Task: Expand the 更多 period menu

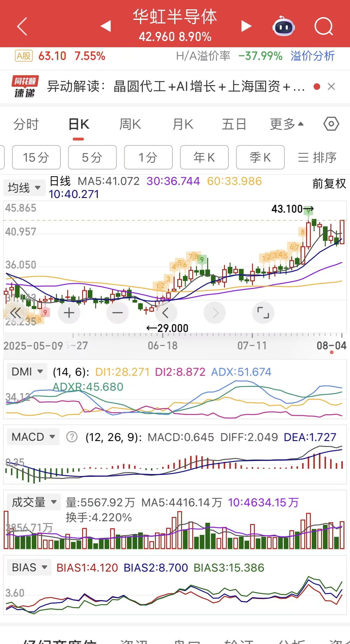Action: tap(287, 124)
